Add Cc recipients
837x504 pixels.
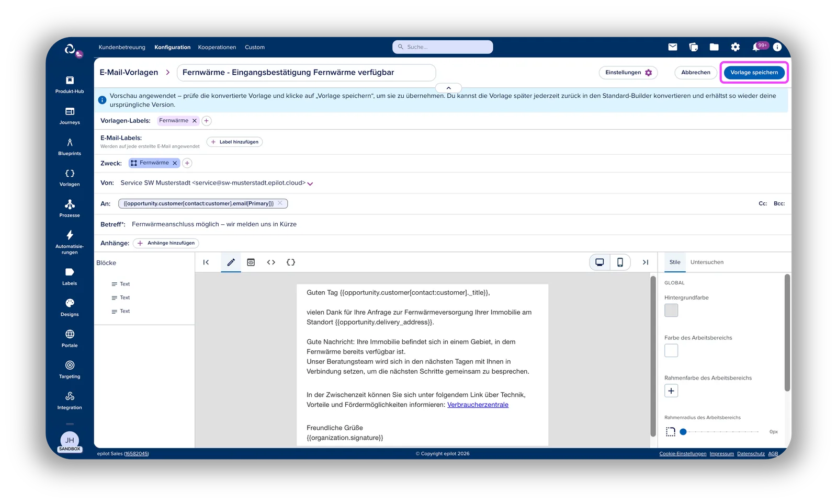(x=763, y=203)
